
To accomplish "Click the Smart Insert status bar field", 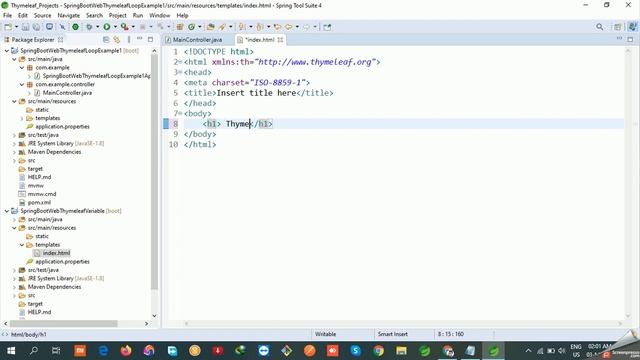I will pos(393,334).
